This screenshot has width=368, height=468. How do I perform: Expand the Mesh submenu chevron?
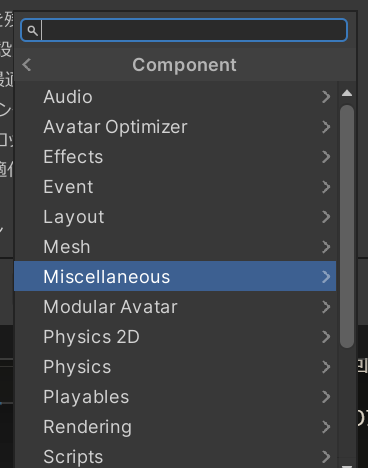point(326,247)
